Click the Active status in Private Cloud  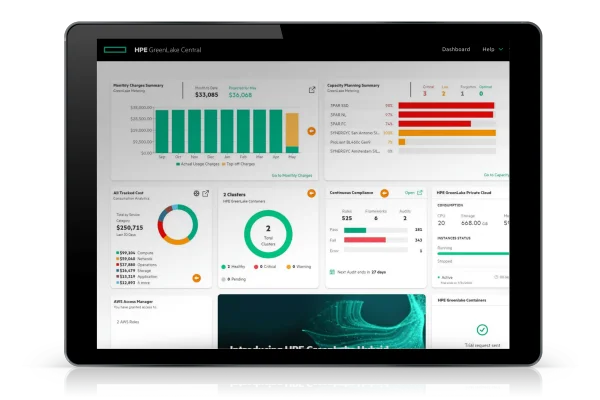coord(447,278)
